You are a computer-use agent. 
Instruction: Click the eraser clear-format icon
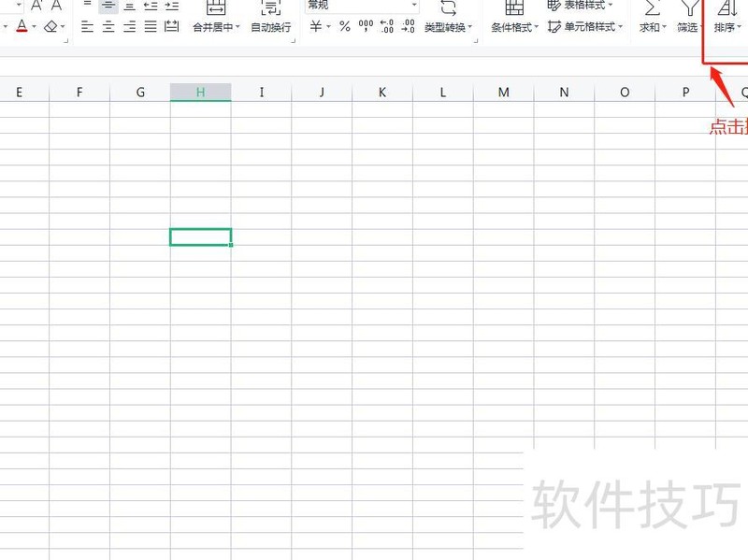(x=50, y=27)
